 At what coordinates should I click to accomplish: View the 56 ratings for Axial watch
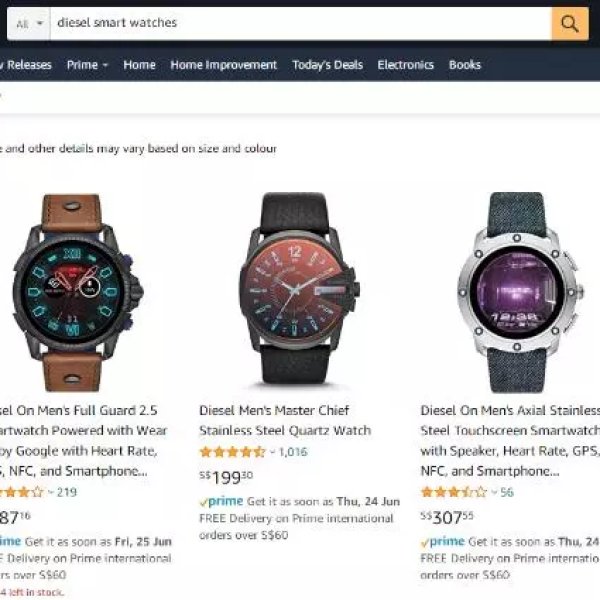[x=507, y=492]
